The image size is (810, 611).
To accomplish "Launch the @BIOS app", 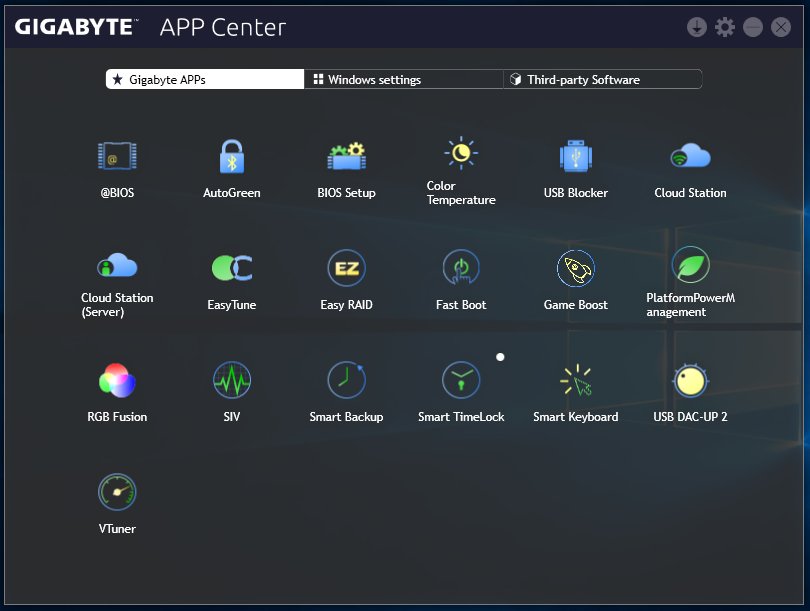I will click(117, 158).
